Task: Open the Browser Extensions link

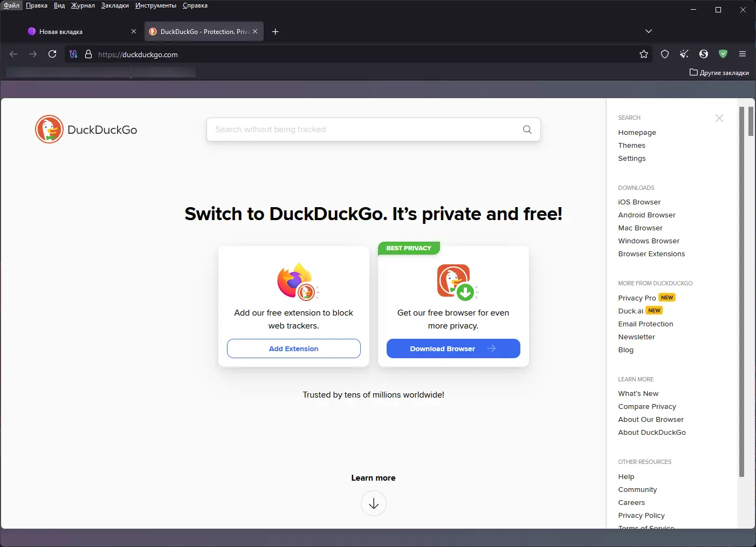Action: click(651, 254)
